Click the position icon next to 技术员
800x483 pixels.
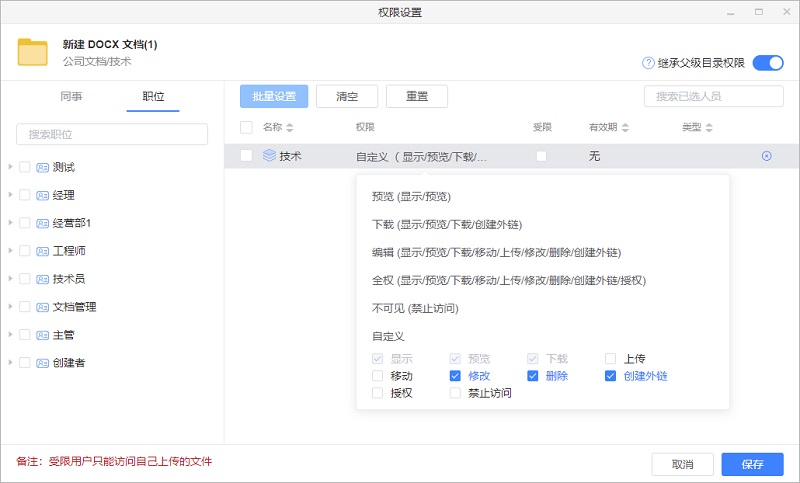point(42,279)
